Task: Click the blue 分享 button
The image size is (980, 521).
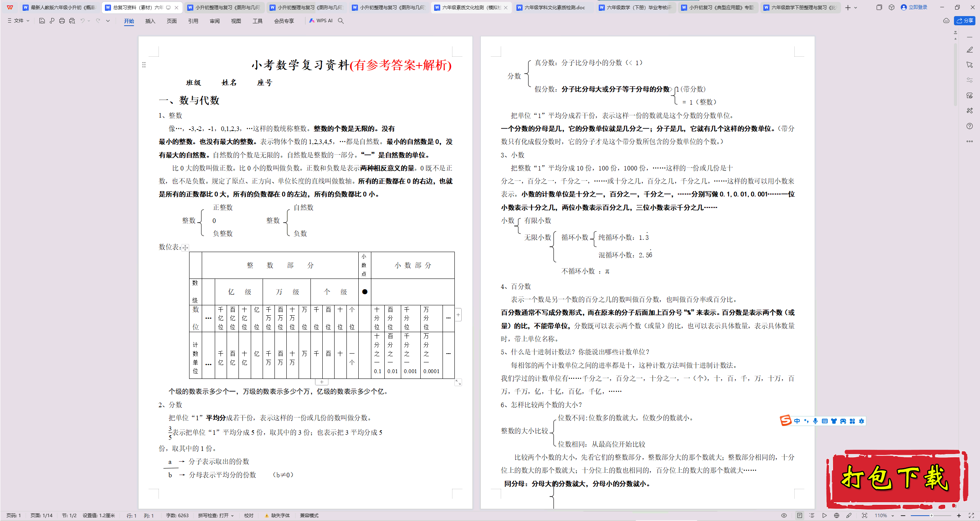Action: tap(965, 21)
